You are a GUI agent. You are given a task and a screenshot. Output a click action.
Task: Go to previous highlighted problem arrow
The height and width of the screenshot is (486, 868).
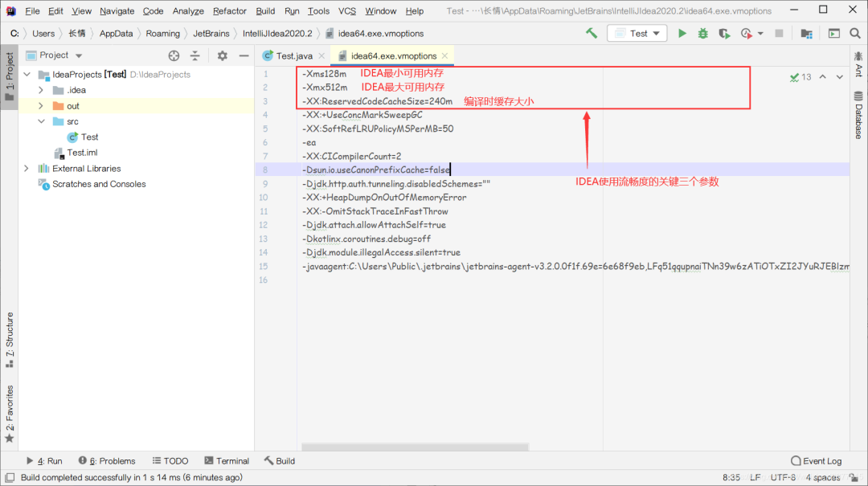(823, 77)
